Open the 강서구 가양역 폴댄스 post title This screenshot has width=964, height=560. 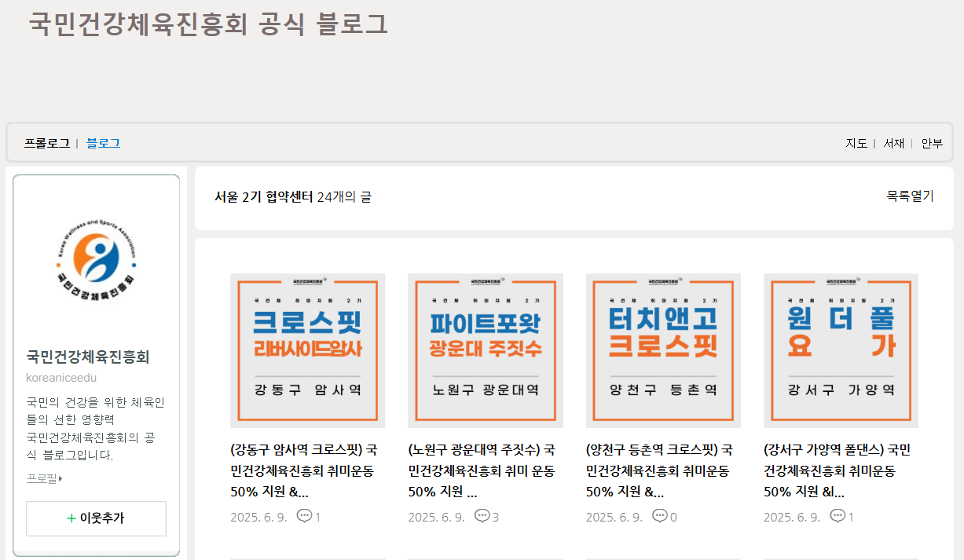click(838, 471)
